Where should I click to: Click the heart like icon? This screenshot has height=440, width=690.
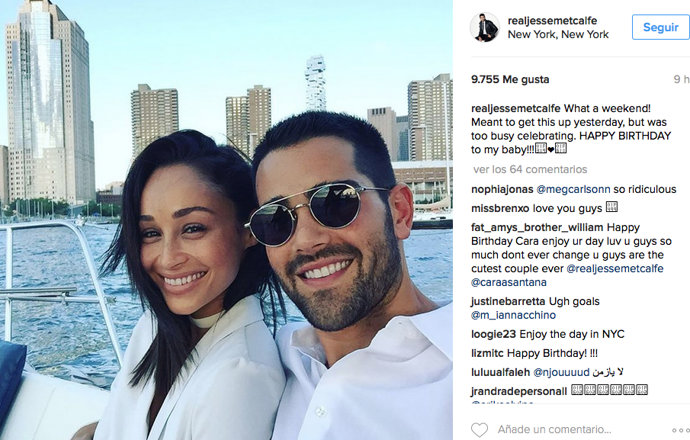[479, 429]
